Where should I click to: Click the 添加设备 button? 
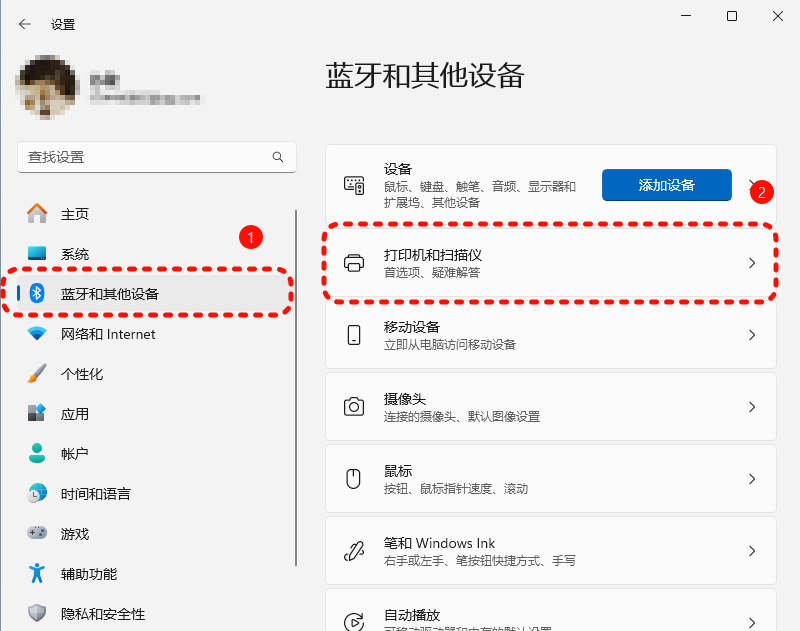point(666,186)
